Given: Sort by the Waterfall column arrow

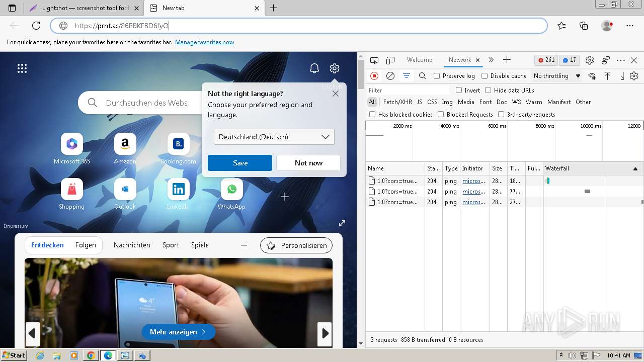Looking at the screenshot, I should 635,169.
